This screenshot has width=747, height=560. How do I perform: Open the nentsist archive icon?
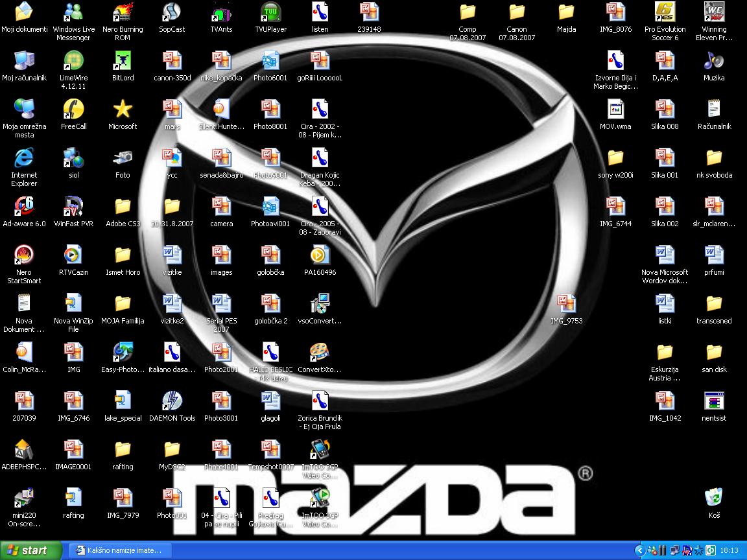(714, 401)
